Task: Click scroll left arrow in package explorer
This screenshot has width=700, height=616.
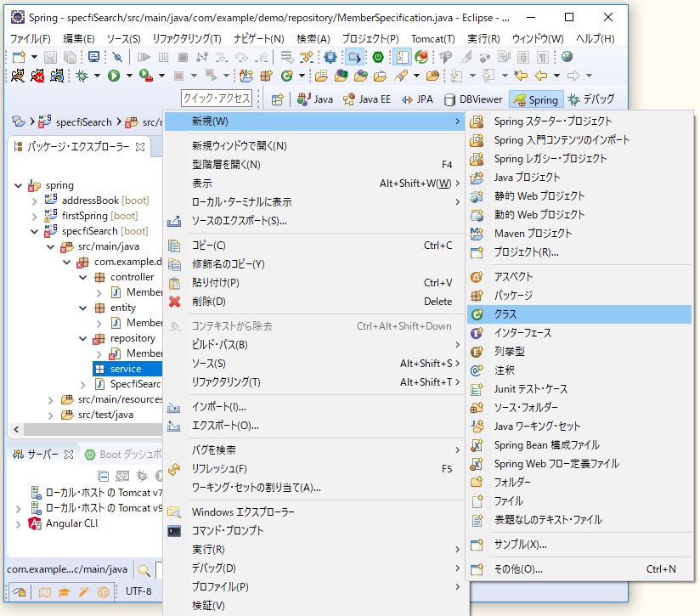Action: [16, 429]
